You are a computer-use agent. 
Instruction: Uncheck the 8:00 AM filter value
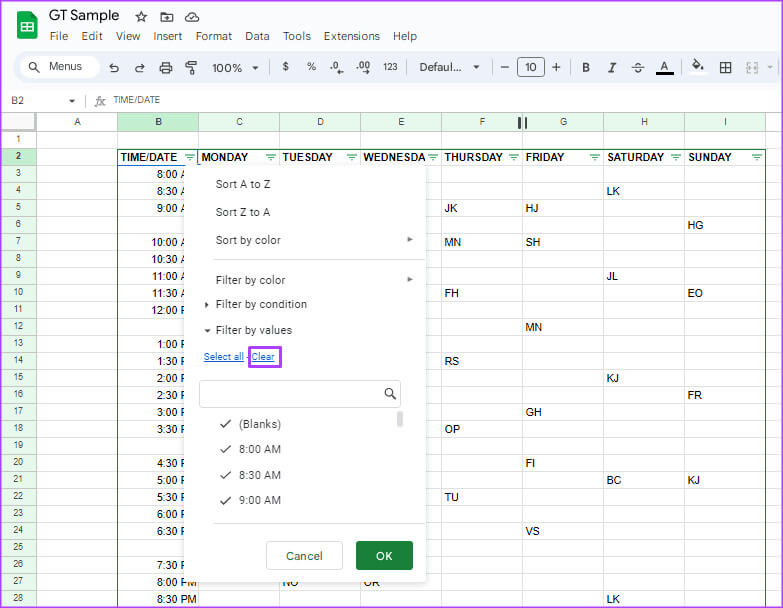[x=226, y=450]
